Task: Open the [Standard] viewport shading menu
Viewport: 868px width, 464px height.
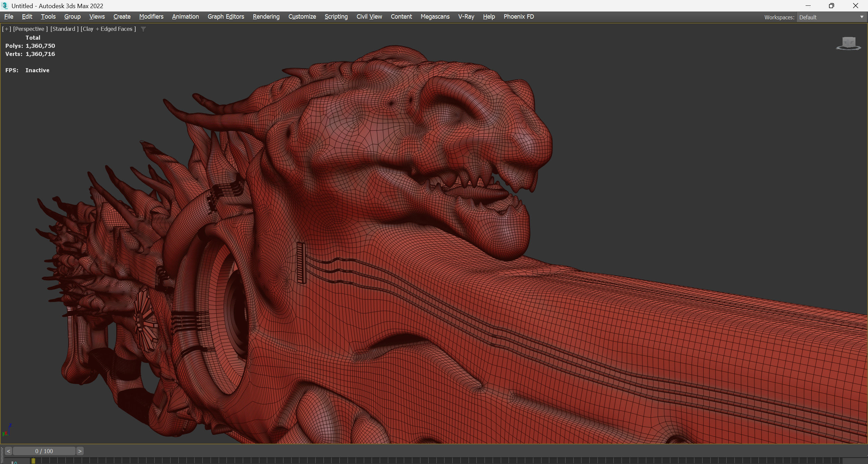Action: click(x=64, y=29)
